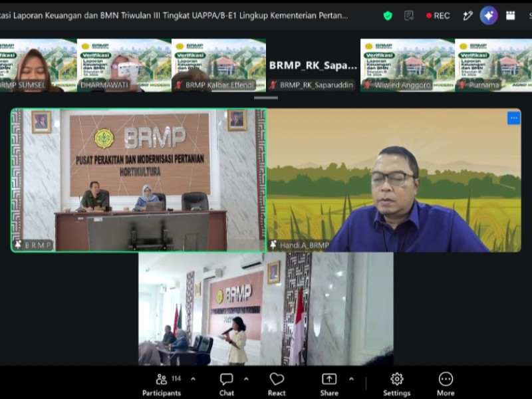Click the red REC recording indicator
The height and width of the screenshot is (399, 532).
[438, 15]
